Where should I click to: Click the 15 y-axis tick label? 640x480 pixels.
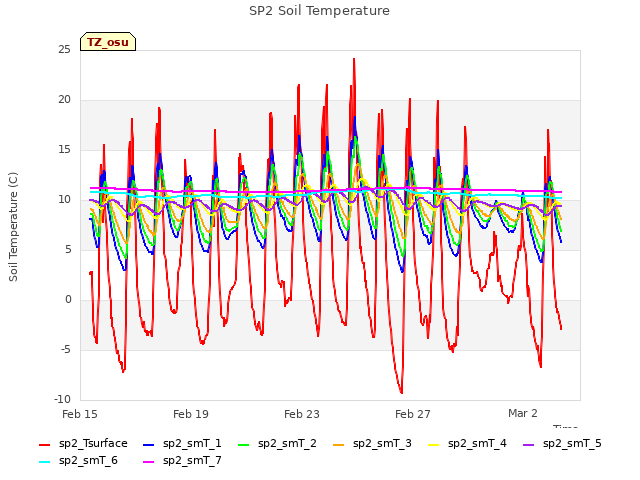[64, 149]
